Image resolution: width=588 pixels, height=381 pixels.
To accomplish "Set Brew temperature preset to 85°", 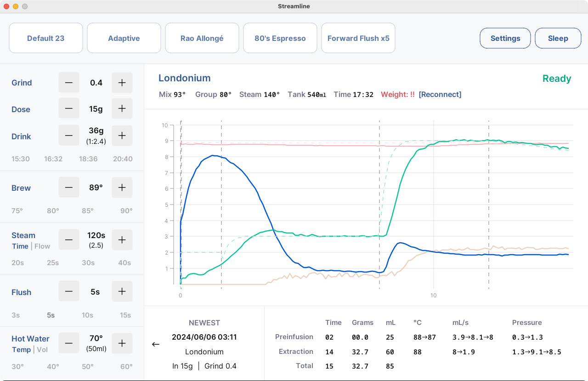I will pos(86,211).
